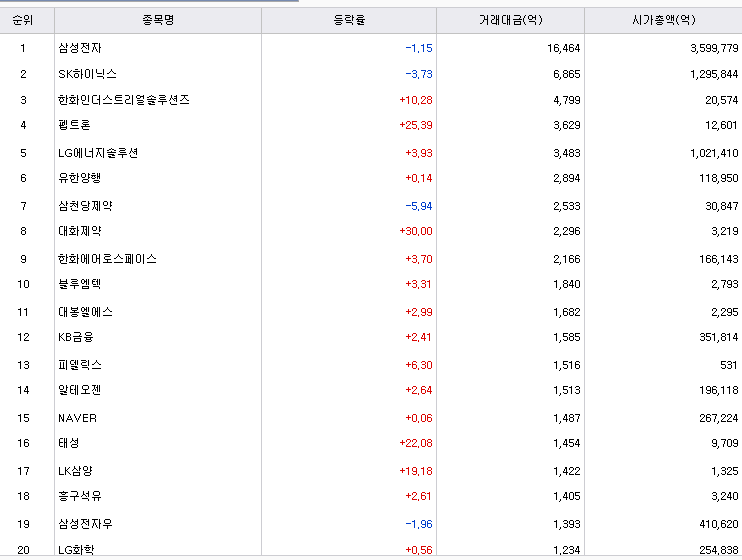
Task: Sort by the 시가총액(억) column header
Action: coord(663,20)
